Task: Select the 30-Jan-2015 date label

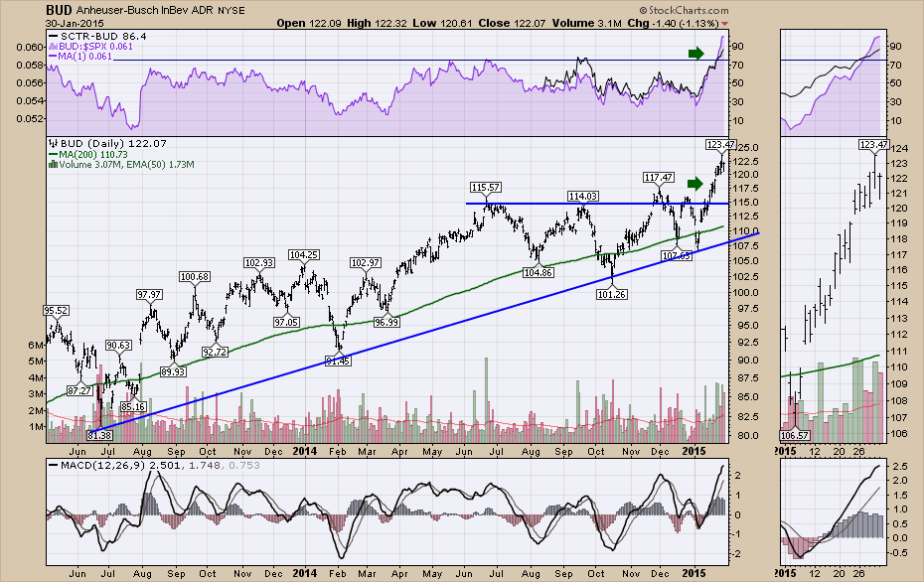Action: point(75,24)
